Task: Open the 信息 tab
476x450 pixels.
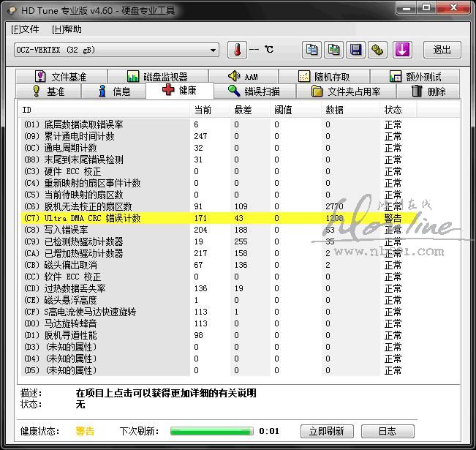Action: tap(114, 91)
